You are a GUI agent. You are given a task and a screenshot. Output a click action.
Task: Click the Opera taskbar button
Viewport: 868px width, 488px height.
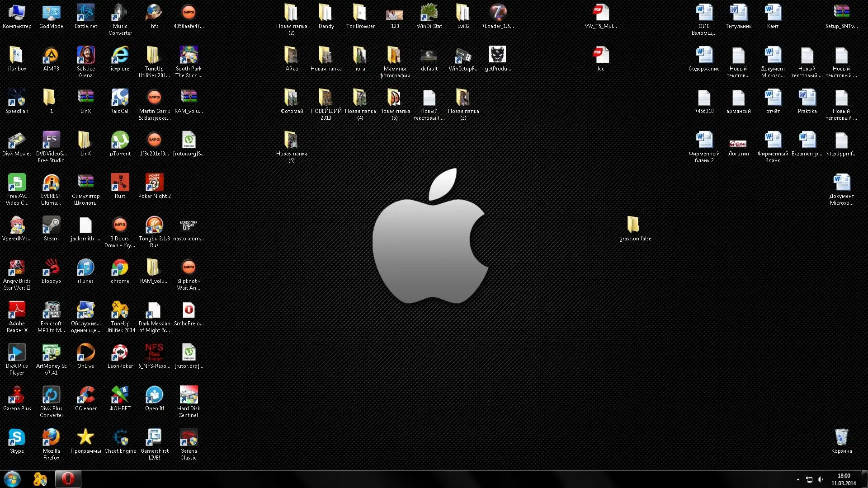click(68, 479)
